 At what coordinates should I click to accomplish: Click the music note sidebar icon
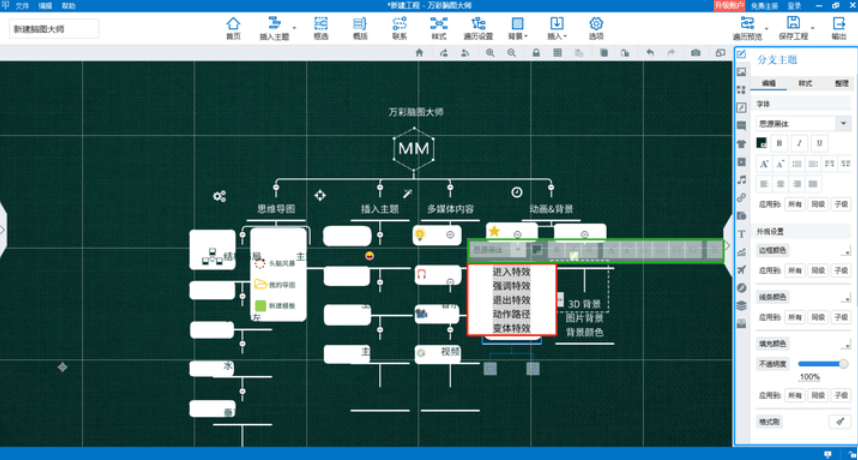point(742,179)
